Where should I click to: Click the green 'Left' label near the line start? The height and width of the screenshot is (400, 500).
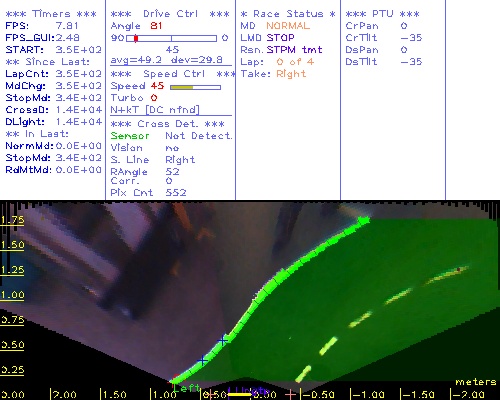(x=186, y=388)
